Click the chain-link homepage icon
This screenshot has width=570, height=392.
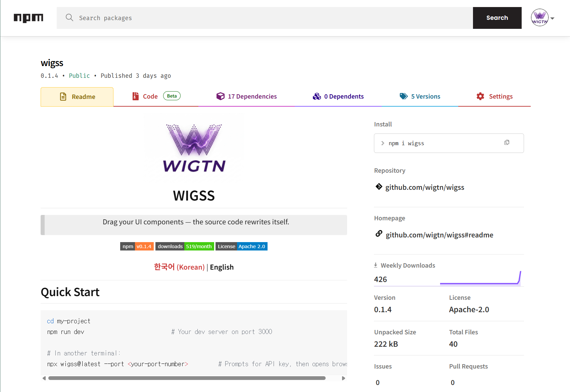(x=379, y=234)
